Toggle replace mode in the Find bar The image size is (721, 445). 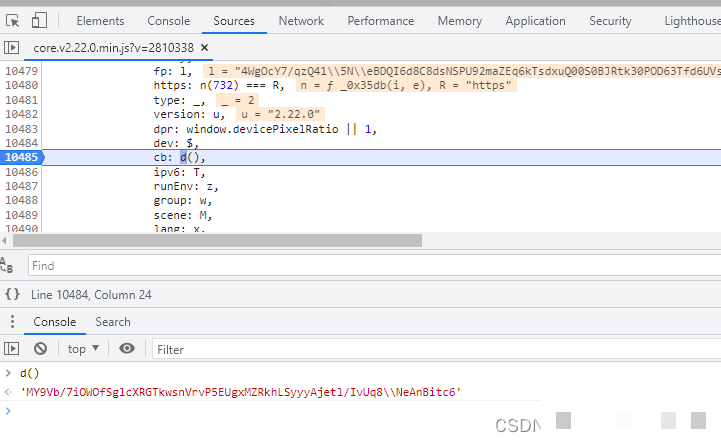click(x=8, y=265)
